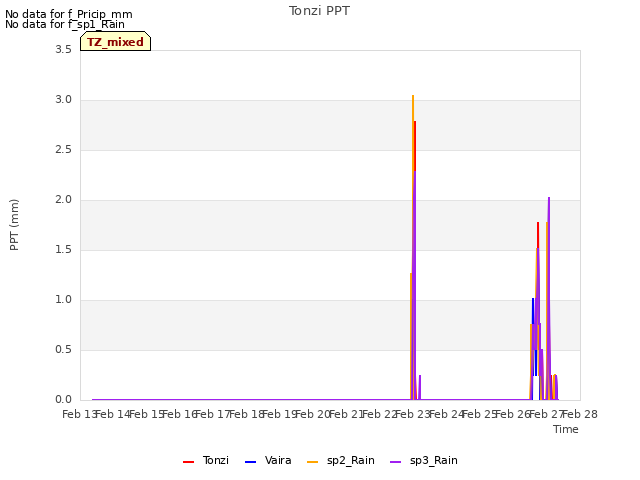Click the Feb 14 x-axis tick label
Viewport: 640px width, 480px height.
coord(113,415)
